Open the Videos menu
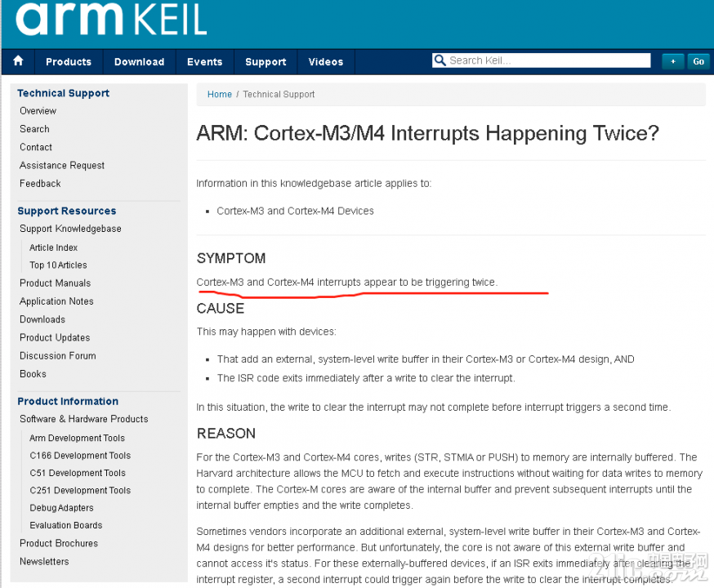The image size is (714, 588). point(326,62)
